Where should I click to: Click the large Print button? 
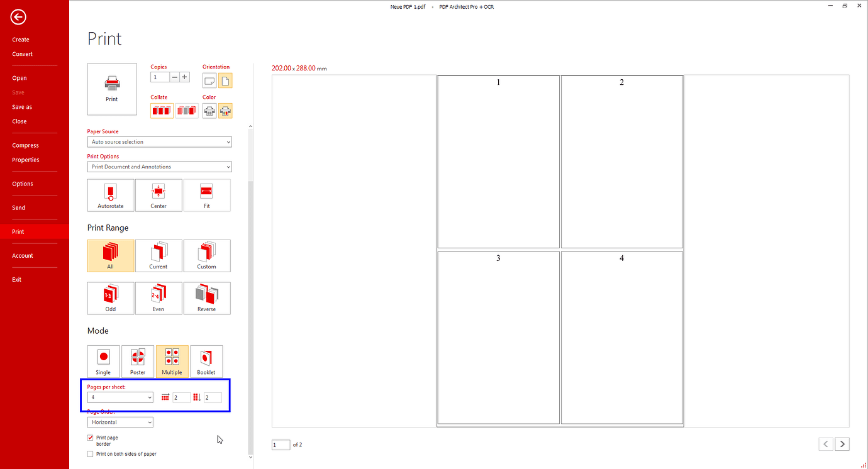pos(112,89)
